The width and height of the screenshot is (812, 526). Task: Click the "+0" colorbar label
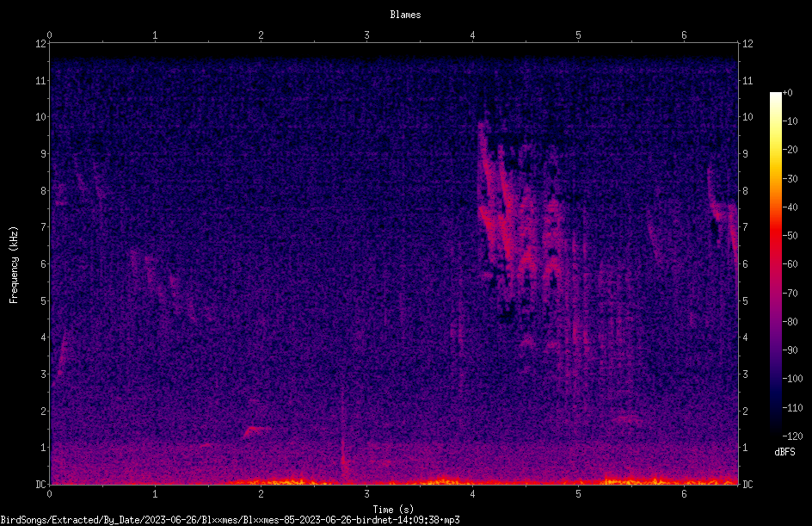tap(787, 93)
